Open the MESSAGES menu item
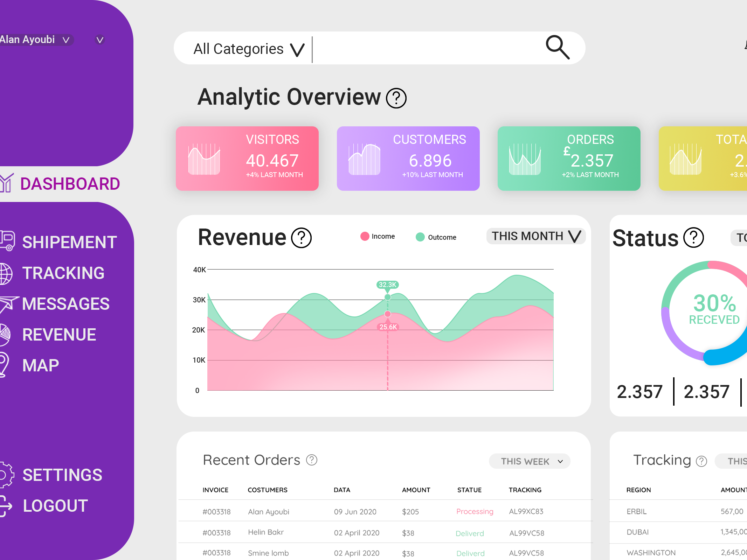The width and height of the screenshot is (747, 560). click(66, 304)
